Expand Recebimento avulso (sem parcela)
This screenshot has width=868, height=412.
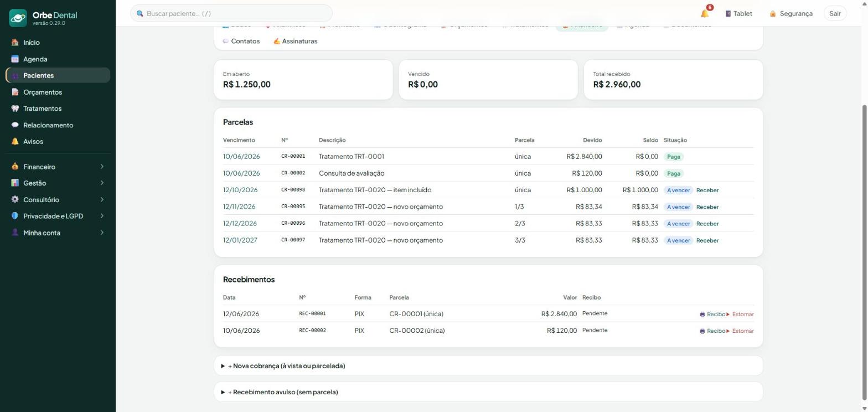point(488,392)
